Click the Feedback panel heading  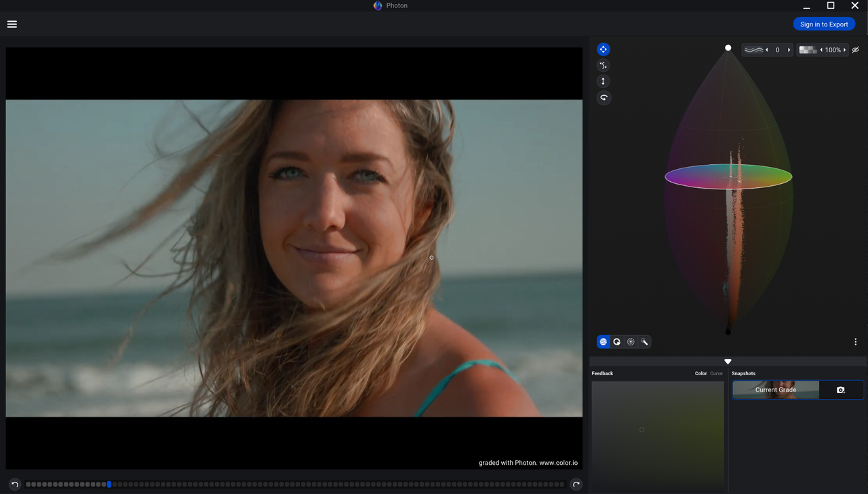coord(602,373)
